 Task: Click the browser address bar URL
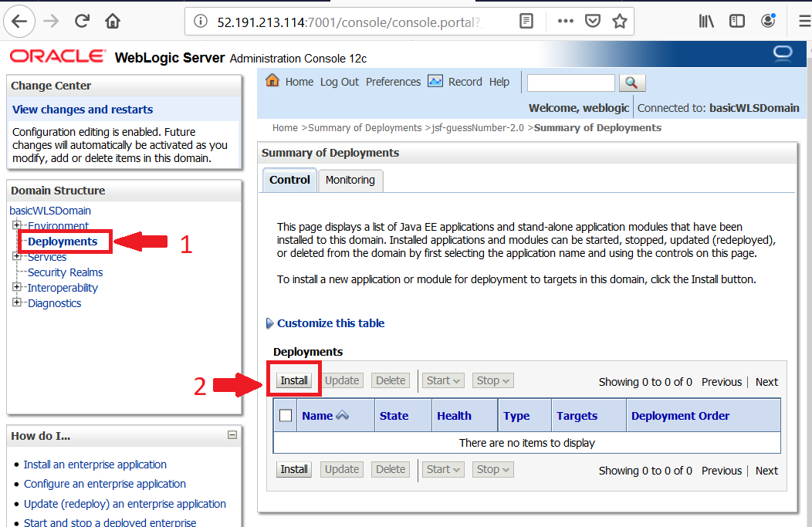click(x=350, y=22)
